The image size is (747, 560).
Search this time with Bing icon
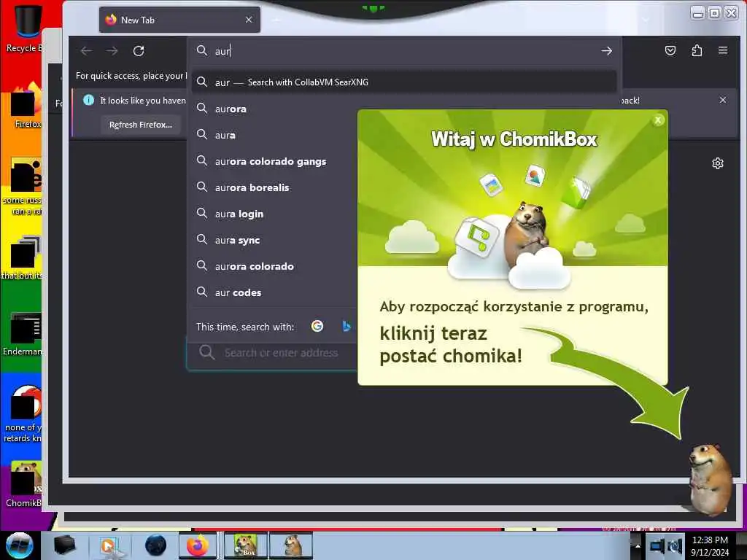(347, 326)
